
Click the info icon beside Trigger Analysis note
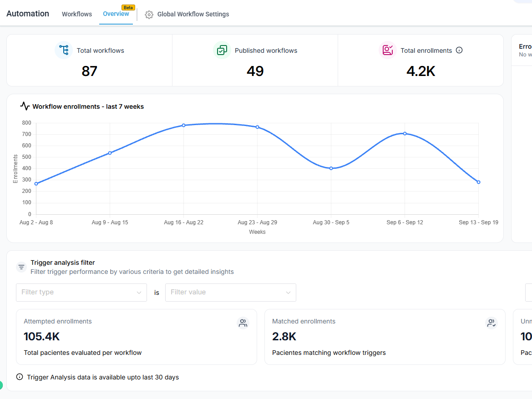click(x=20, y=377)
